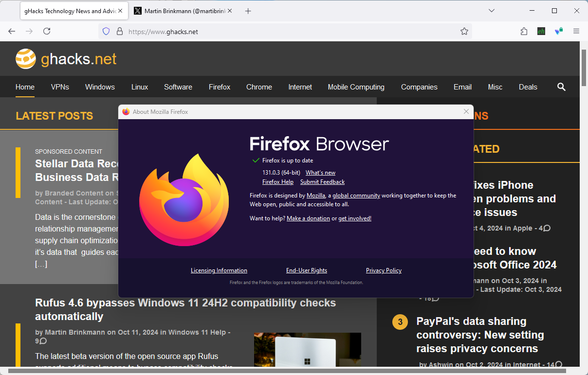Open the Extensions puzzle piece icon

coord(524,31)
